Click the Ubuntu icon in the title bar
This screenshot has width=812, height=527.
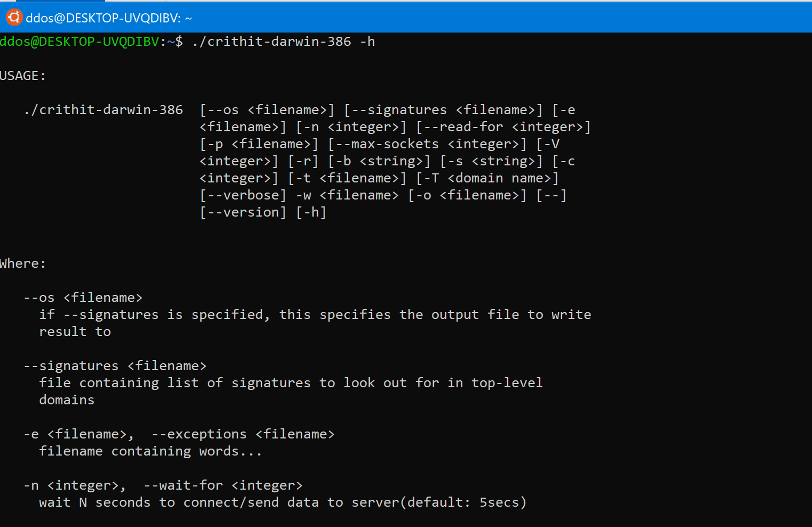pos(14,17)
